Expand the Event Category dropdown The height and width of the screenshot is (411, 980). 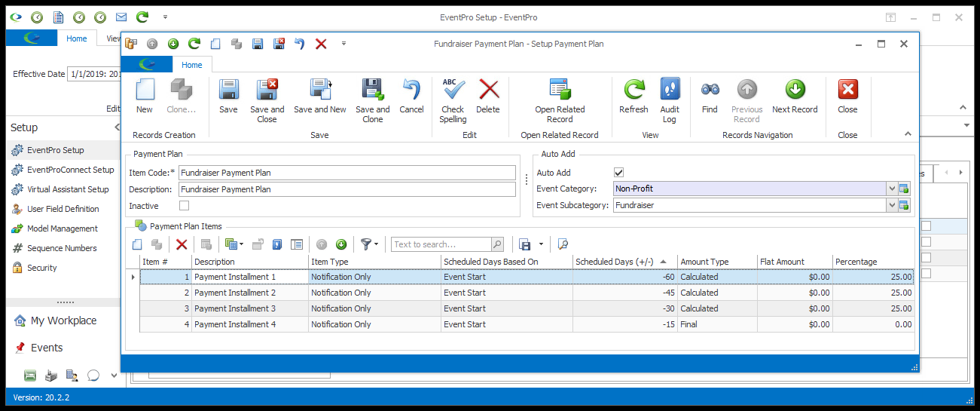tap(892, 189)
